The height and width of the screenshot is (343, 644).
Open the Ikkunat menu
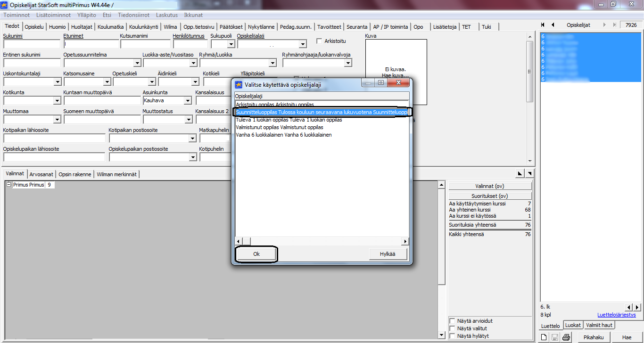(193, 15)
